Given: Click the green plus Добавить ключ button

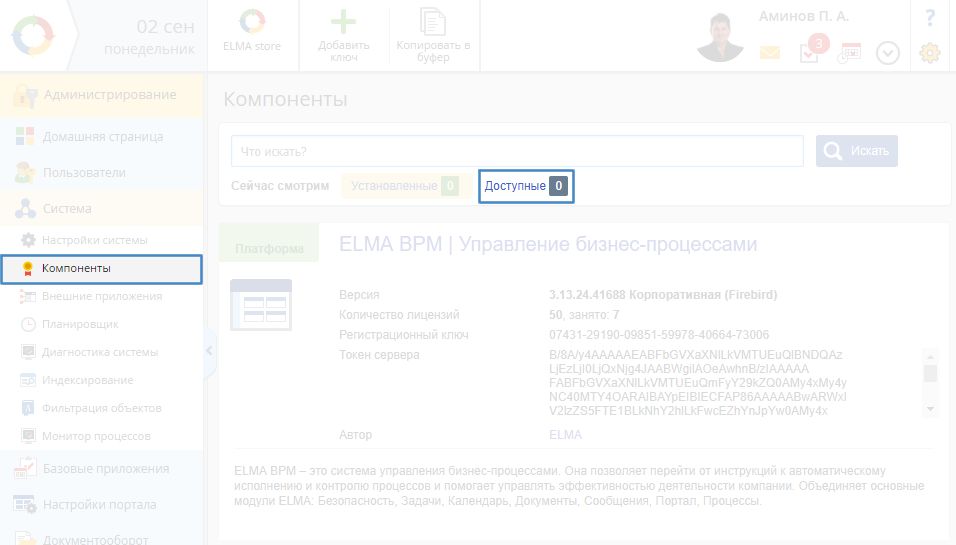Looking at the screenshot, I should 343,35.
